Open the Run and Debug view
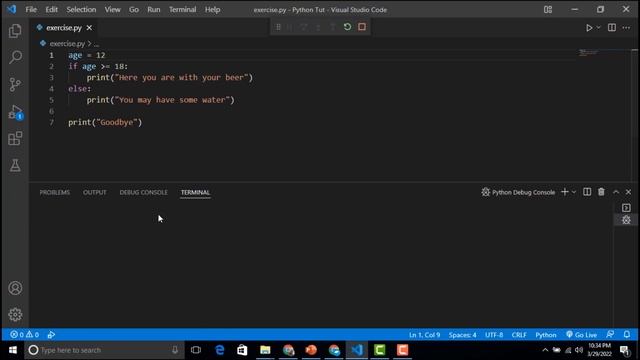 [x=15, y=112]
